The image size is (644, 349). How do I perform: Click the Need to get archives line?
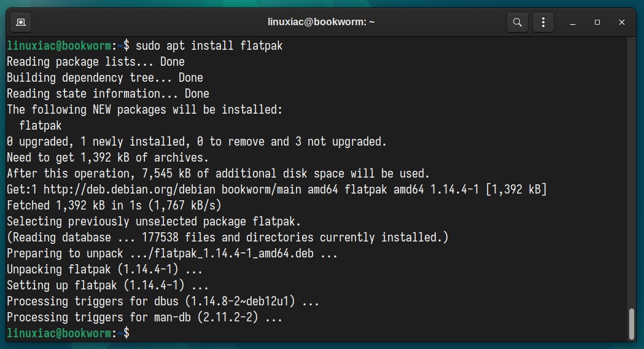point(107,157)
